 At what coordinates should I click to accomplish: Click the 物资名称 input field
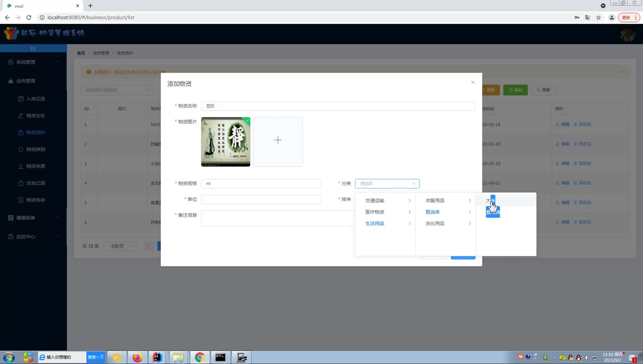(x=338, y=106)
